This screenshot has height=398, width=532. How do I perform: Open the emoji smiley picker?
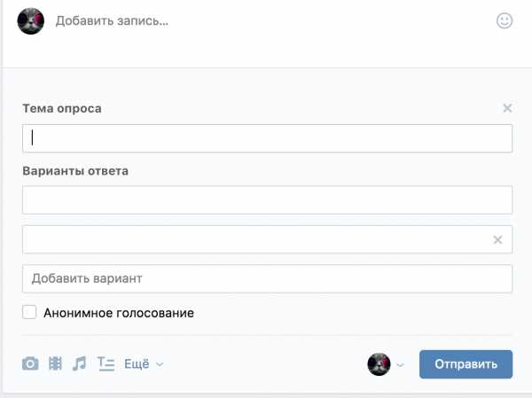pos(505,20)
